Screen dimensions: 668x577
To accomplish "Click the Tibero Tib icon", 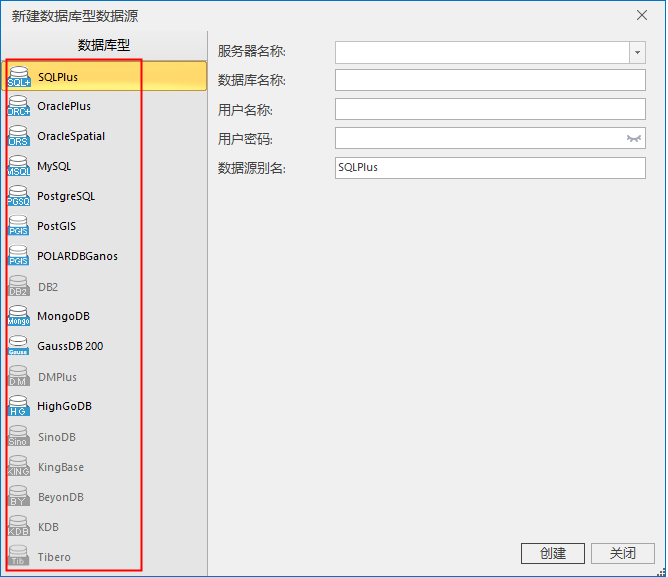I will click(19, 556).
